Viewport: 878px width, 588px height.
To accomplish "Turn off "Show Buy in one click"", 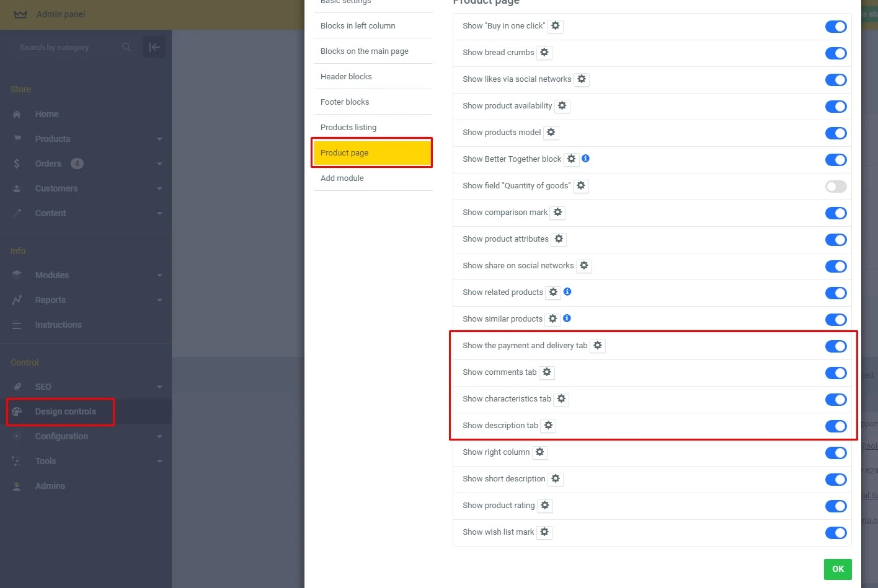I will coord(836,27).
